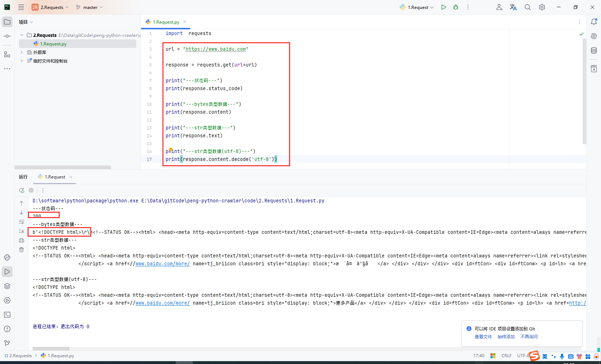Close the 1.Request.py editor tab
The width and height of the screenshot is (601, 364).
pyautogui.click(x=185, y=22)
